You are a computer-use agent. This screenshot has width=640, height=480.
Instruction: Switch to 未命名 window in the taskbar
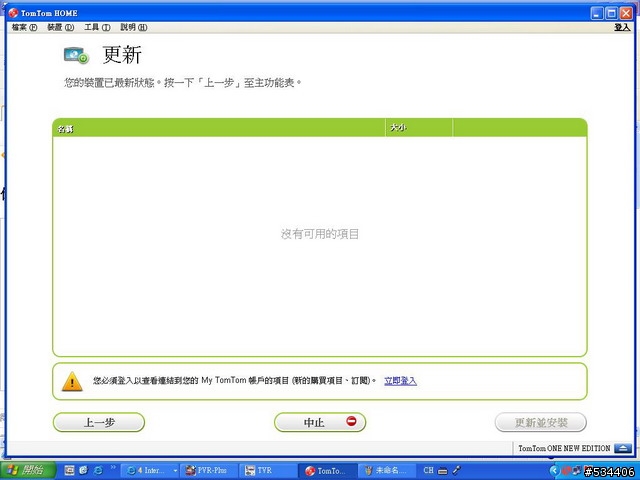[x=387, y=471]
